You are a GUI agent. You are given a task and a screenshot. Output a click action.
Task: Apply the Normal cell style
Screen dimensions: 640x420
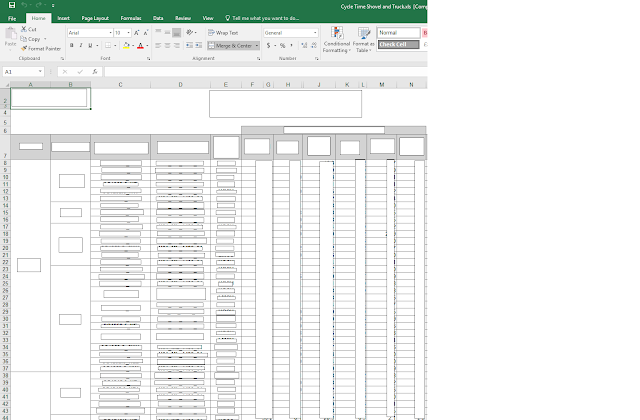(398, 32)
